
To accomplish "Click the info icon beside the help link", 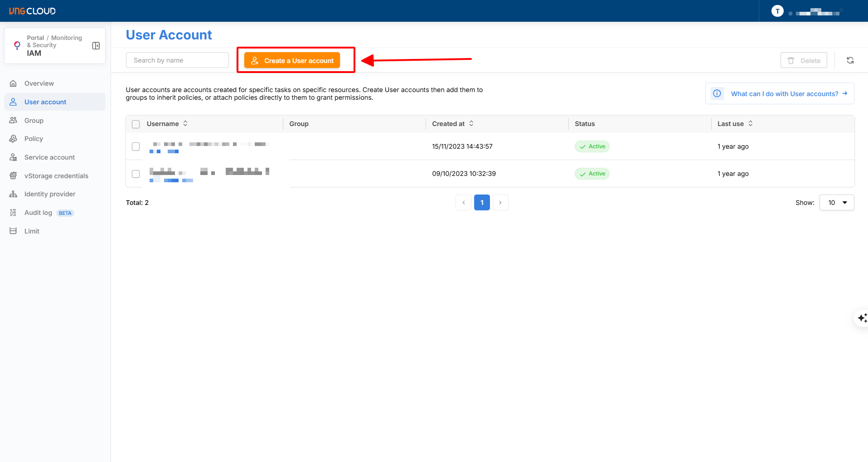I will 717,93.
